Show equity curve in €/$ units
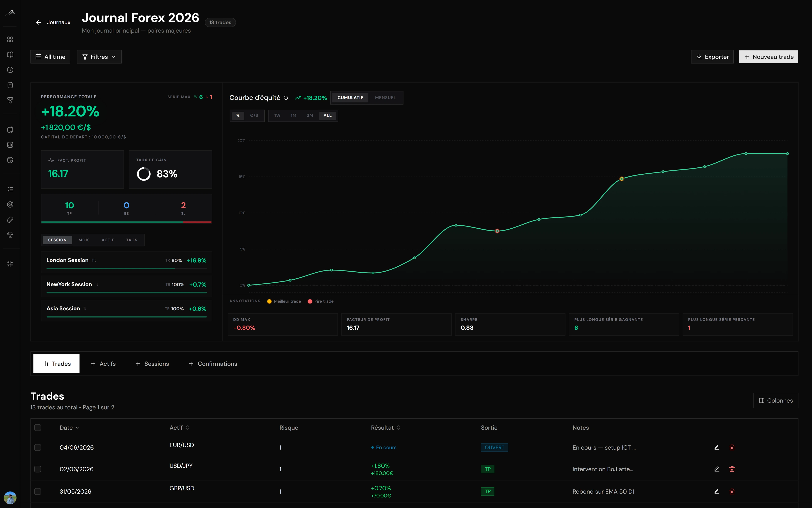This screenshot has width=812, height=508. tap(254, 116)
